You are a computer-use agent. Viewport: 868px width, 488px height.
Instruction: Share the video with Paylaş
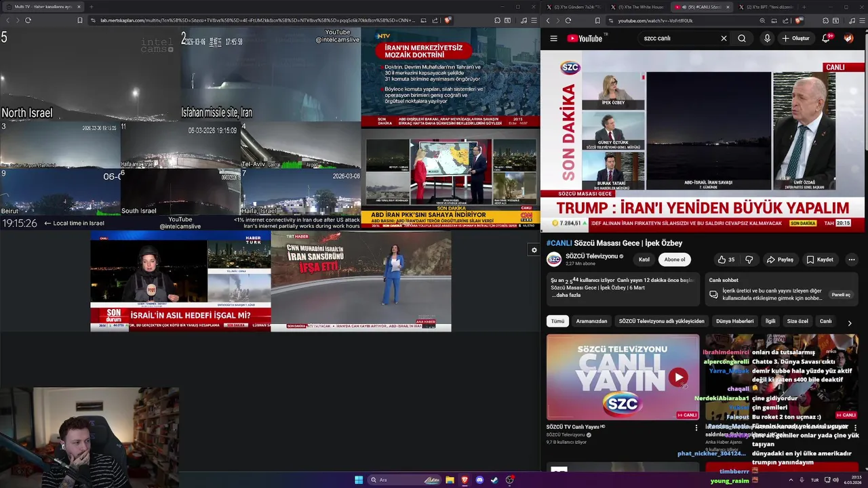(780, 260)
